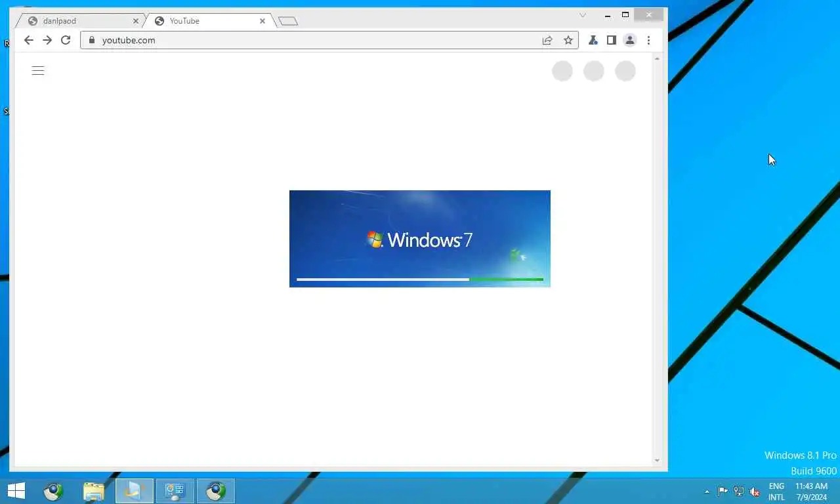
Task: Close the YouTube tab
Action: click(x=262, y=21)
